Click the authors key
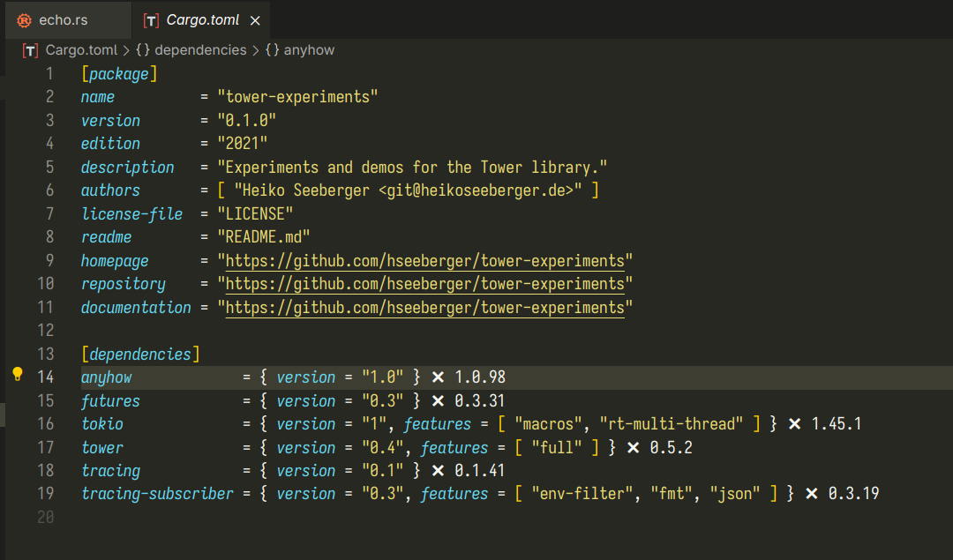The height and width of the screenshot is (560, 953). click(110, 190)
